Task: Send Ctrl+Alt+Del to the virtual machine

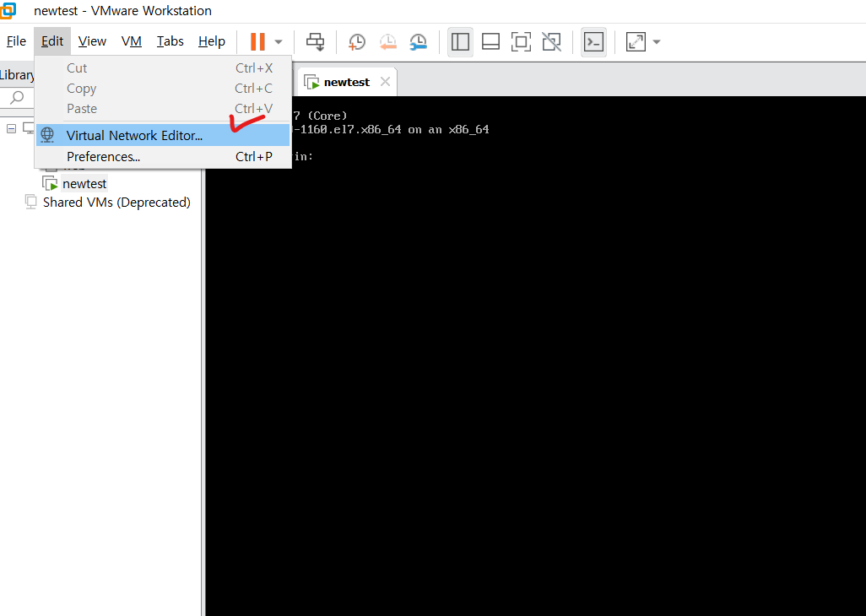Action: coord(316,42)
